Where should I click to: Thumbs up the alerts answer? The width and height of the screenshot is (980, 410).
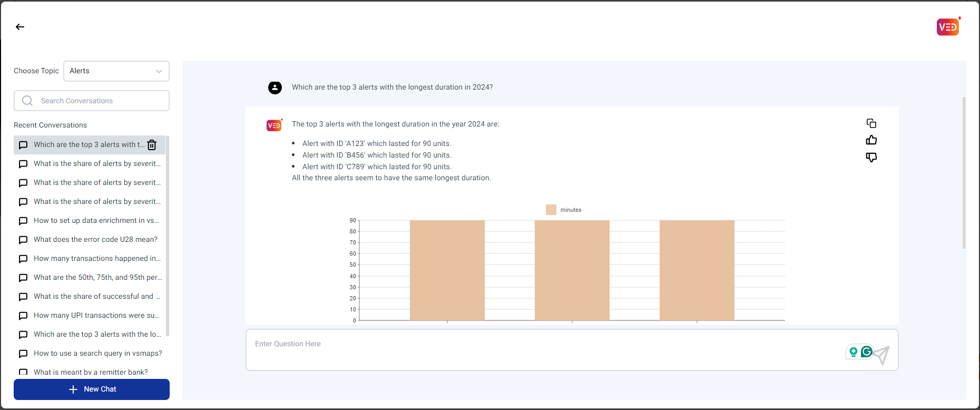(x=871, y=140)
